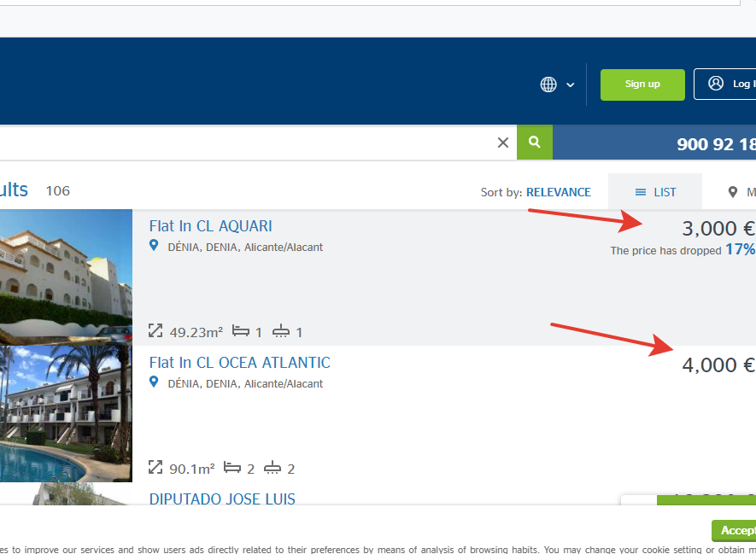Switch to the map view pin icon
The height and width of the screenshot is (554, 756).
tap(732, 192)
